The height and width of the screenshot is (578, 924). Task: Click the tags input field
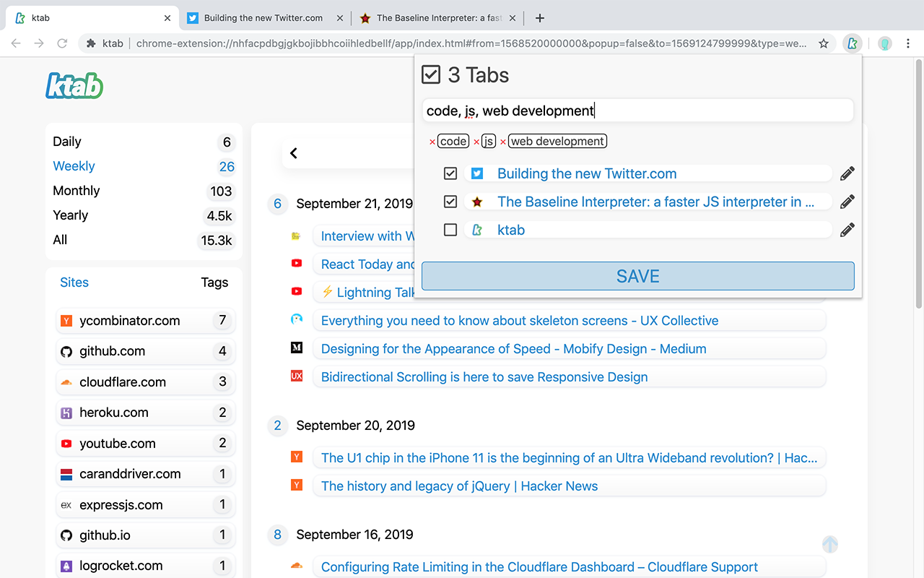(638, 111)
